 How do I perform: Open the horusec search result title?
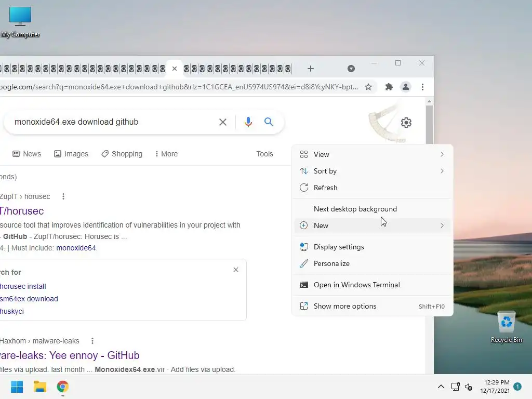coord(22,211)
